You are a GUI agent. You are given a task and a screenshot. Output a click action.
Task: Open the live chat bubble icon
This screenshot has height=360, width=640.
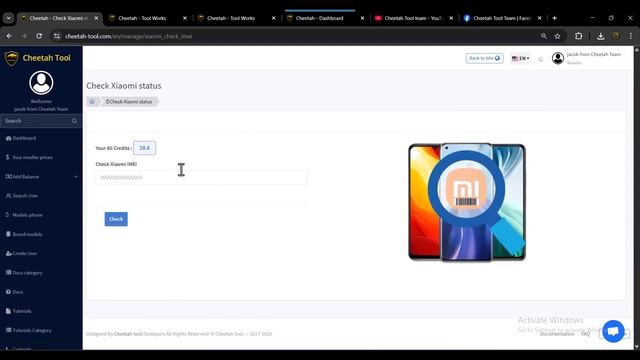[x=613, y=331]
